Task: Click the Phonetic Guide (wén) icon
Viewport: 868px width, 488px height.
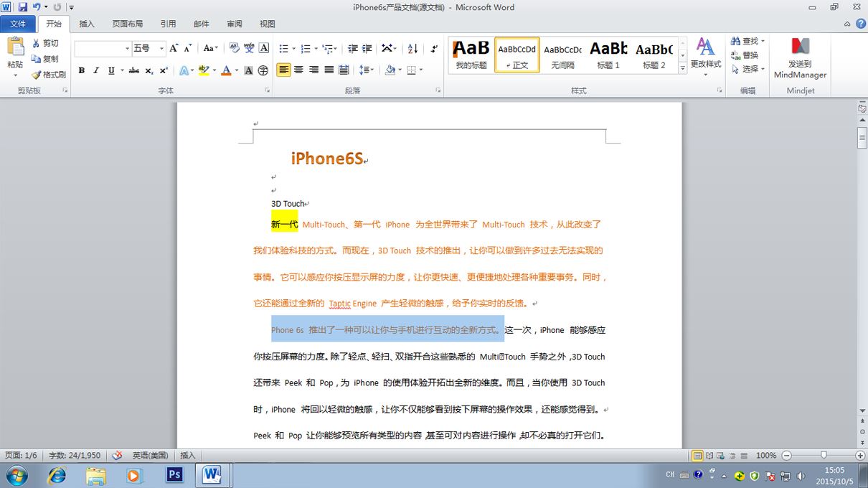Action: 249,49
